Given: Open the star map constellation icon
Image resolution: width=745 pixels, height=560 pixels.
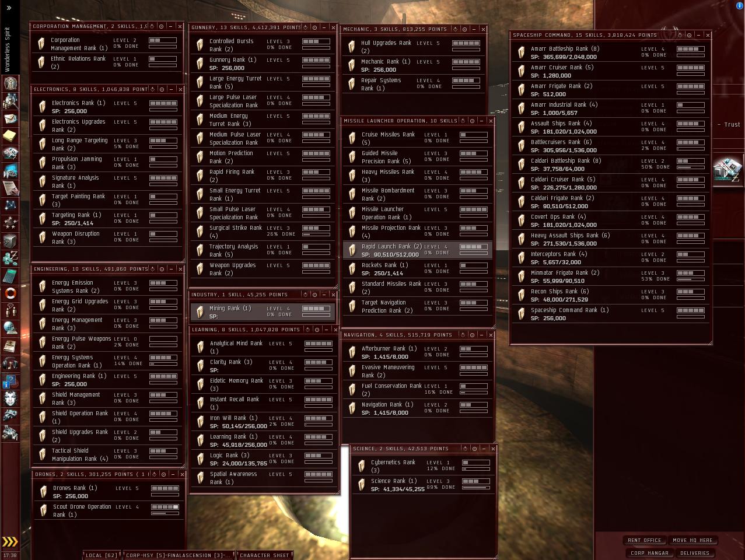Looking at the screenshot, I should [10, 206].
